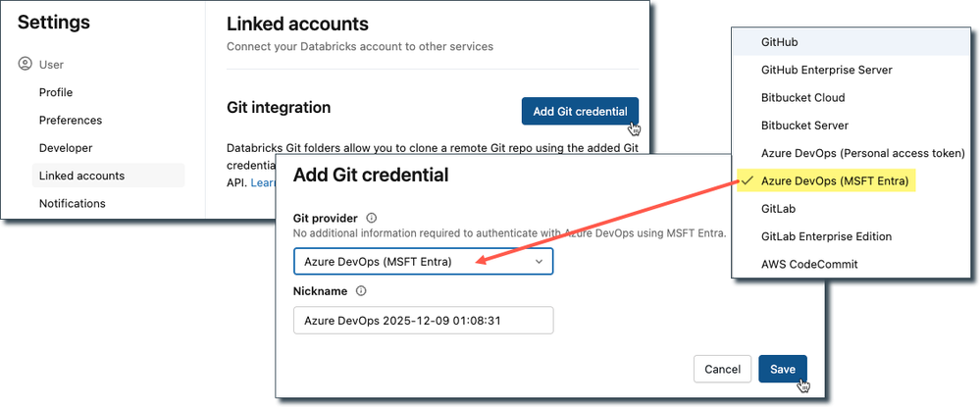Click the info icon beside Git provider
Image resolution: width=980 pixels, height=407 pixels.
pos(372,218)
